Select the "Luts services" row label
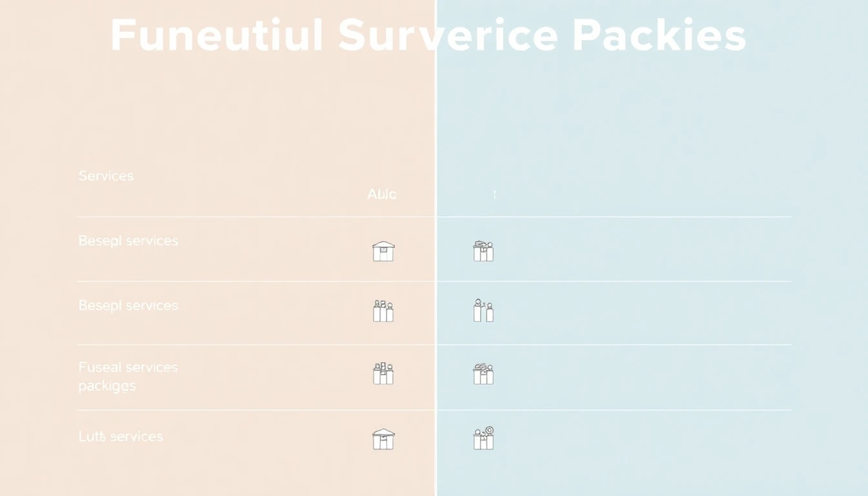This screenshot has height=496, width=868. tap(121, 437)
